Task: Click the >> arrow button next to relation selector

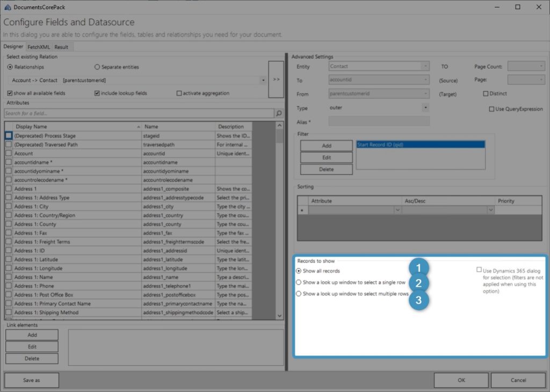Action: pyautogui.click(x=276, y=79)
